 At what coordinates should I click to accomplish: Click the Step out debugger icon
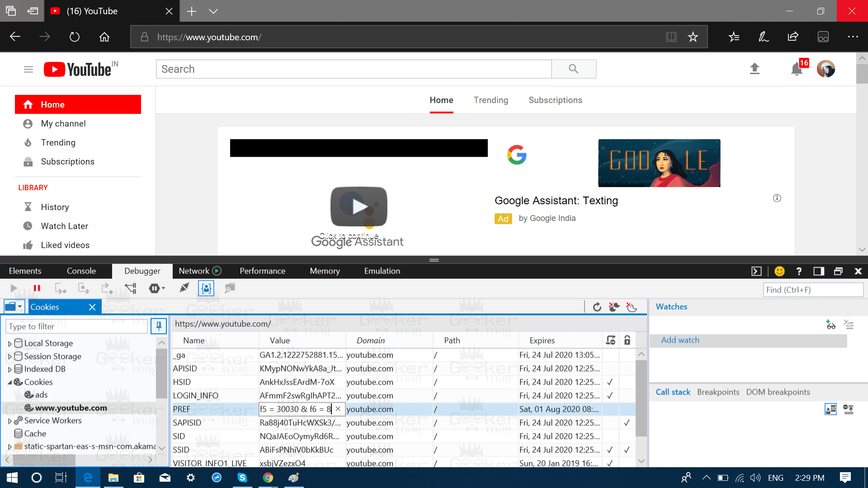(107, 288)
